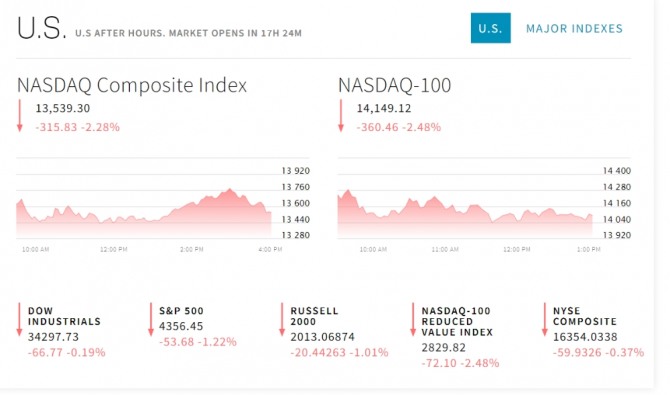Click the red down arrow beside NASDAQ Composite

point(20,116)
